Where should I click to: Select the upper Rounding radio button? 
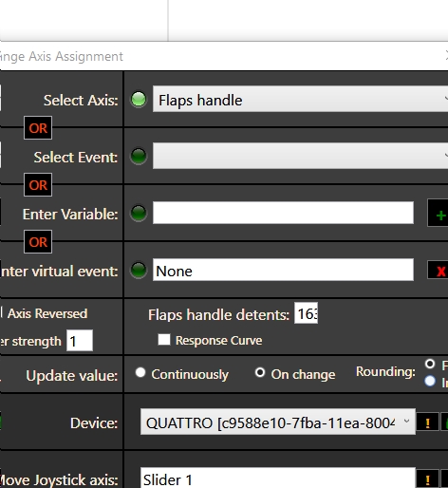(x=430, y=364)
